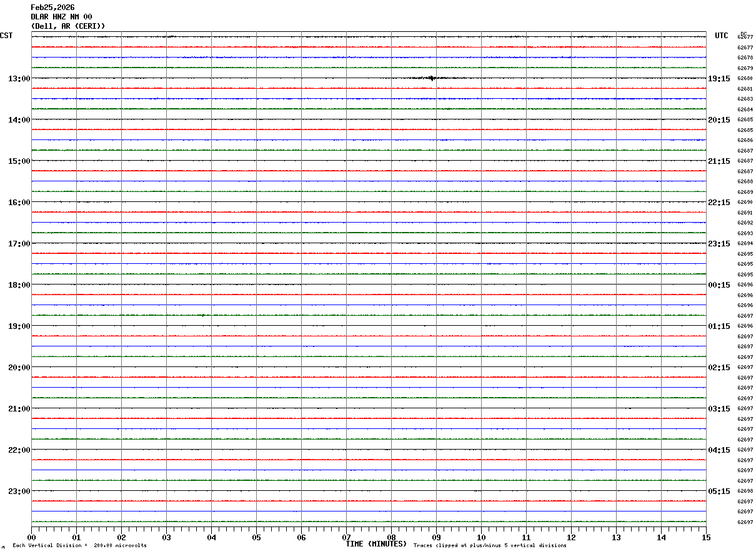
Task: Click the 00:15 UTC time label
Action: tap(719, 285)
